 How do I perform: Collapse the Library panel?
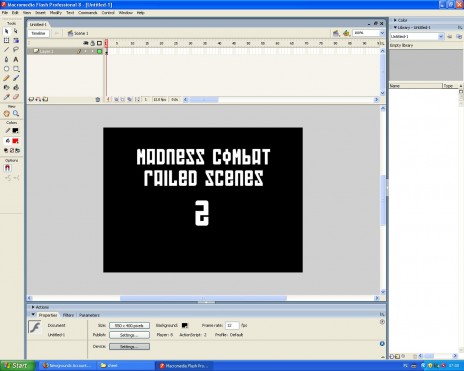click(x=395, y=27)
